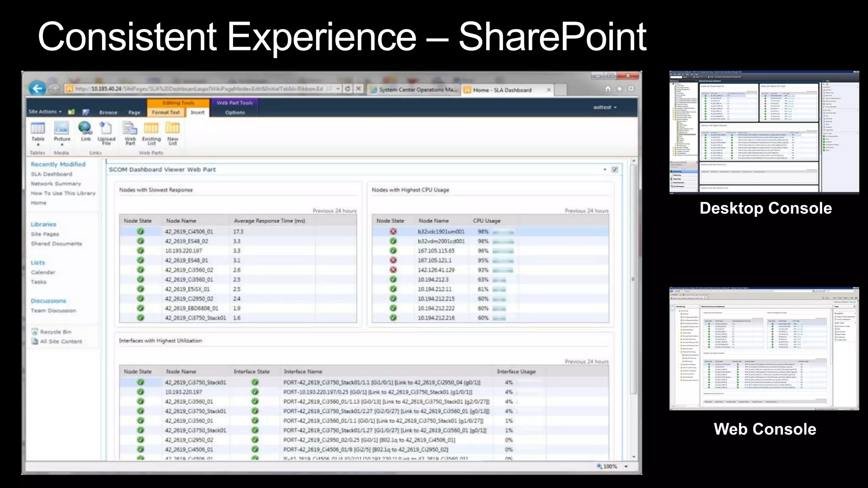Screen dimensions: 868x488
Task: Click the 96% CPU usage bar for 167.105.115.65
Action: (503, 251)
